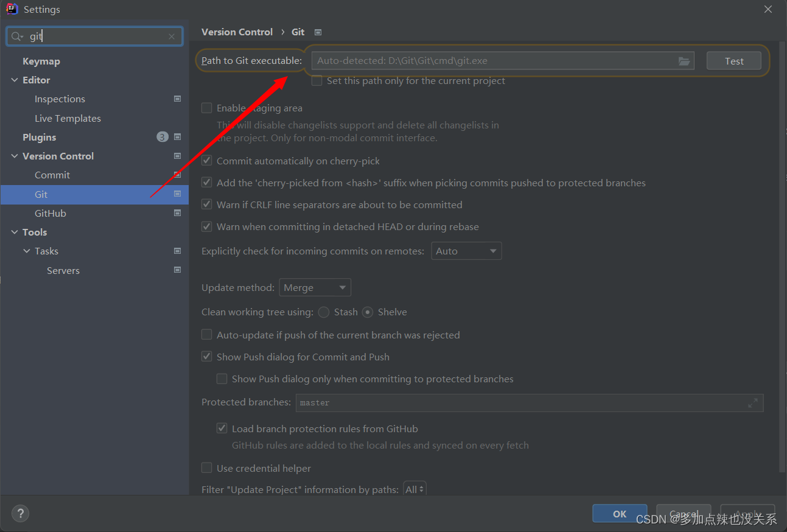Toggle the cherry-picked from hash suffix option

[207, 183]
